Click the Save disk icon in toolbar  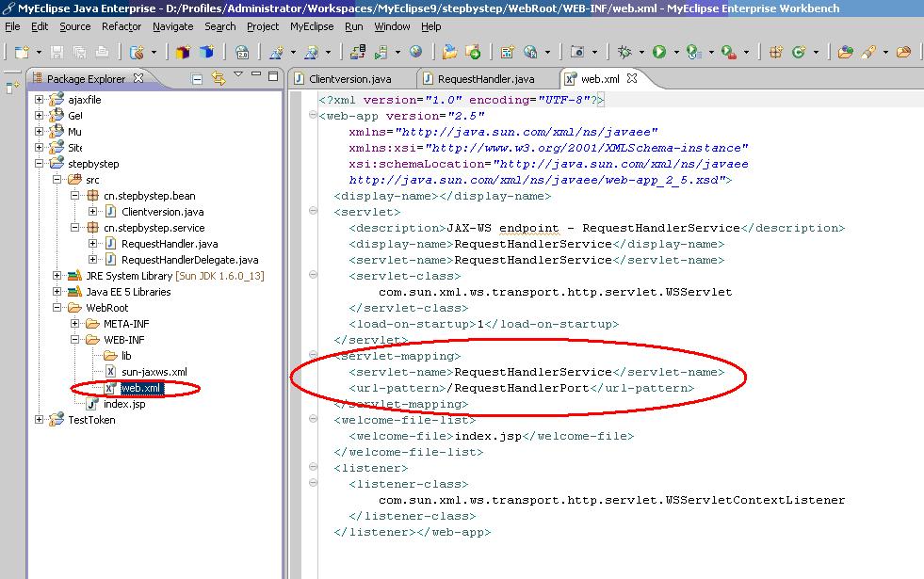57,53
